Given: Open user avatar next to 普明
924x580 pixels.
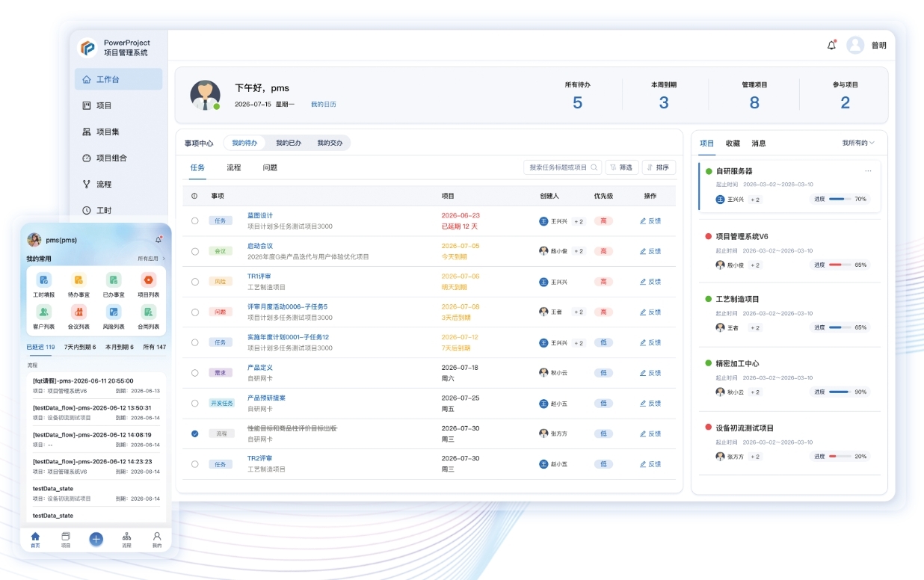Looking at the screenshot, I should click(855, 45).
